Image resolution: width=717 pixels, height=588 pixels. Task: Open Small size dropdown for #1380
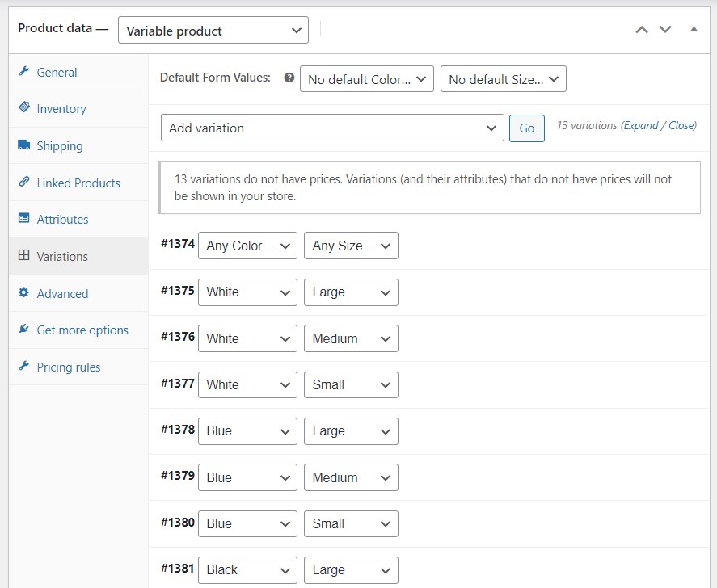[351, 524]
